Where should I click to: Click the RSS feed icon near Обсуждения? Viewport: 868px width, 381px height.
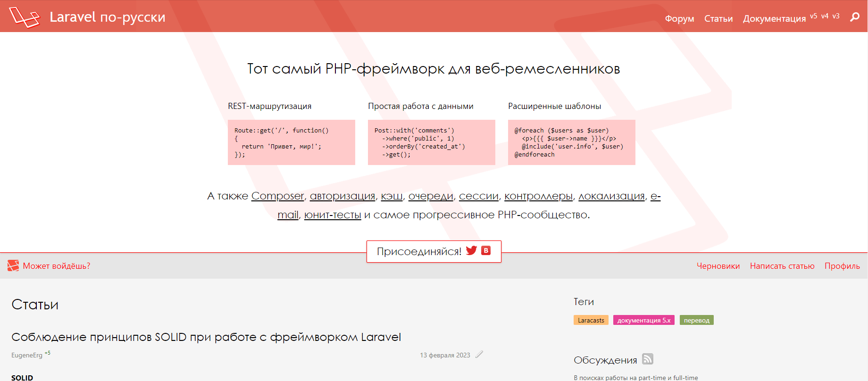click(648, 359)
